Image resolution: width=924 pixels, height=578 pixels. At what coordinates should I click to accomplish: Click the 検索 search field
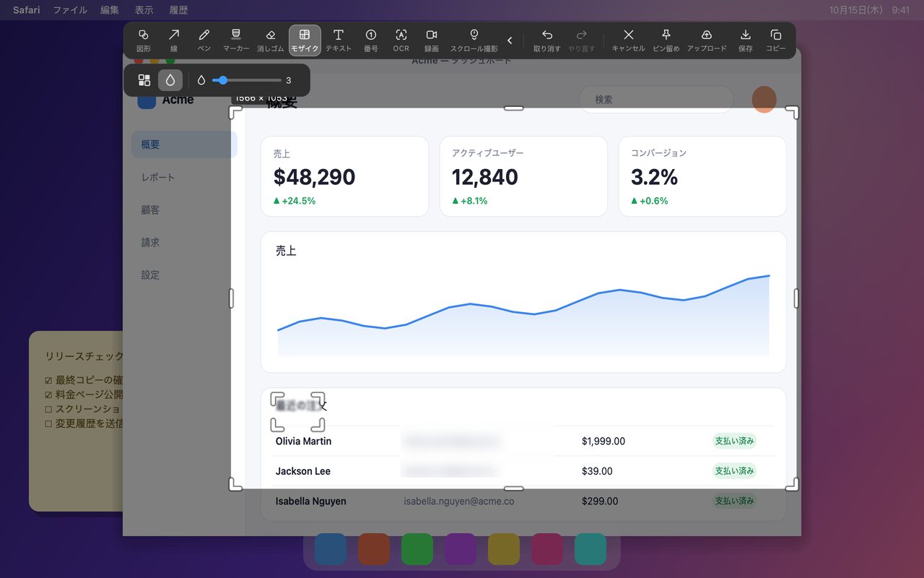656,100
